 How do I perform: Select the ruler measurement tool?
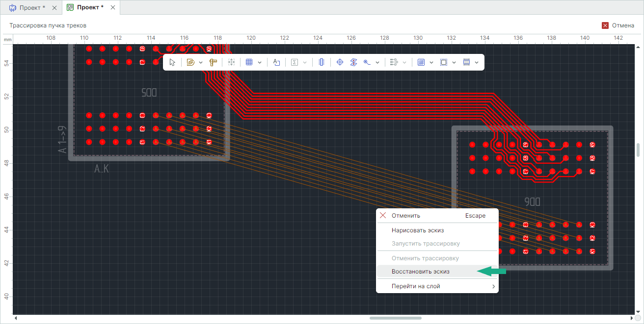[213, 62]
